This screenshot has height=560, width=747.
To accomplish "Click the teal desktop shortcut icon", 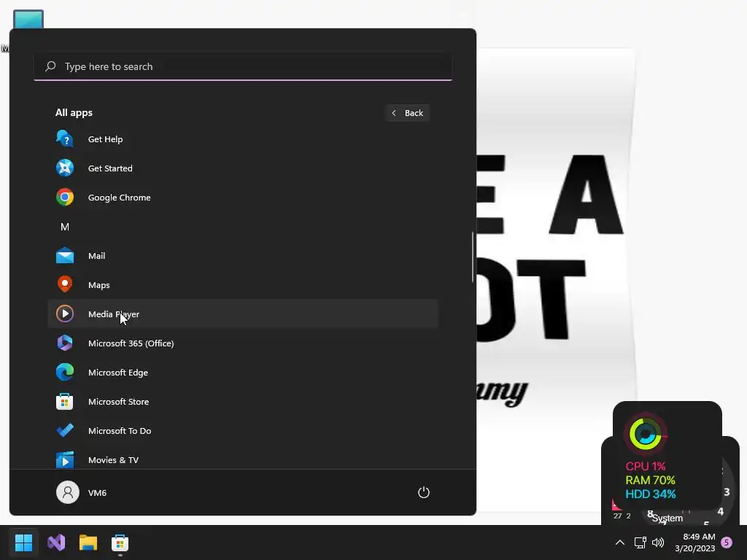I will pos(28,19).
